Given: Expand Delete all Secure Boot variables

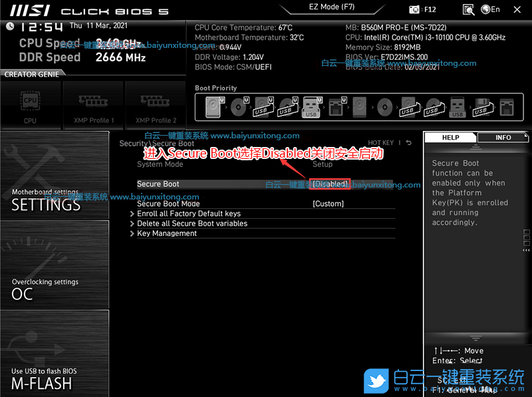Looking at the screenshot, I should point(192,224).
